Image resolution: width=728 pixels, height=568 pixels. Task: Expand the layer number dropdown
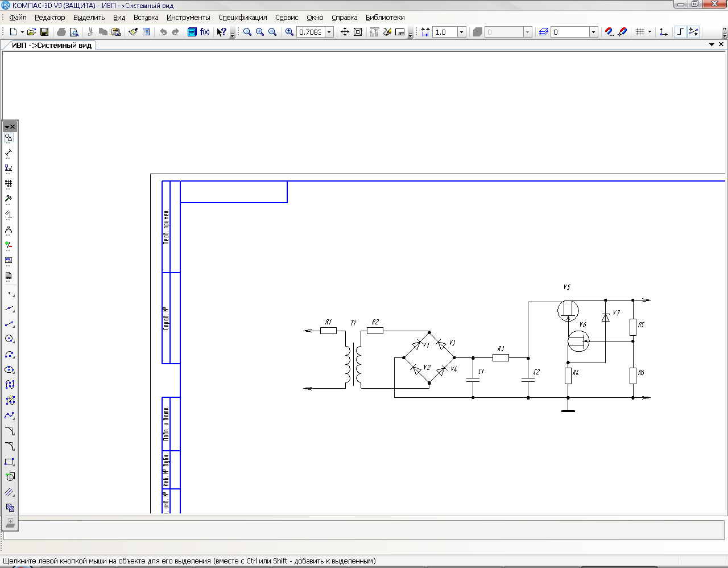tap(593, 32)
